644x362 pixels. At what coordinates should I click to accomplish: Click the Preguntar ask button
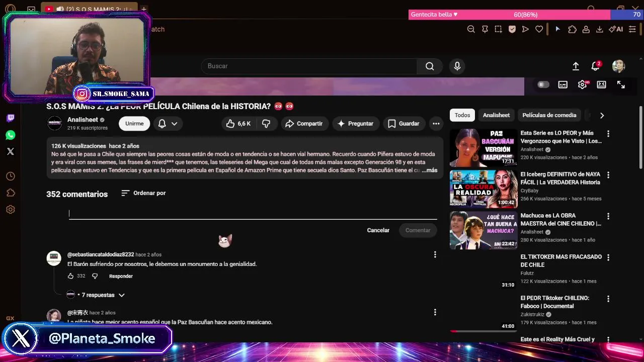[355, 124]
